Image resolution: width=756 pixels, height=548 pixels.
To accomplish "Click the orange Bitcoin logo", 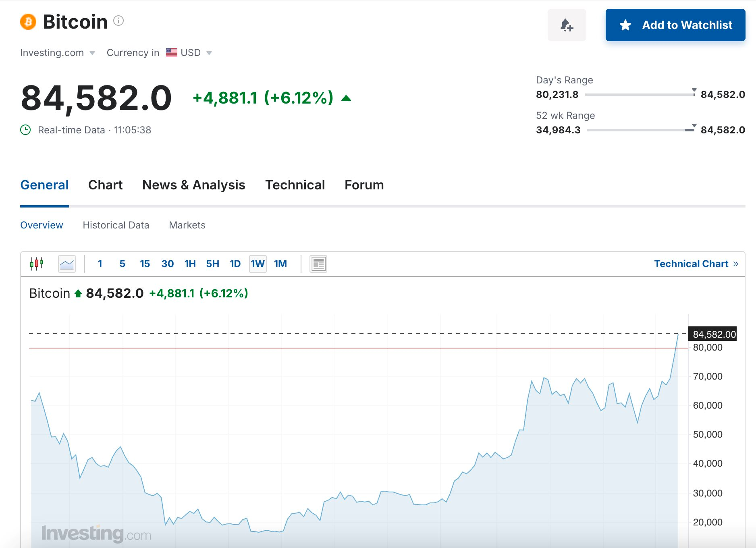I will click(28, 22).
